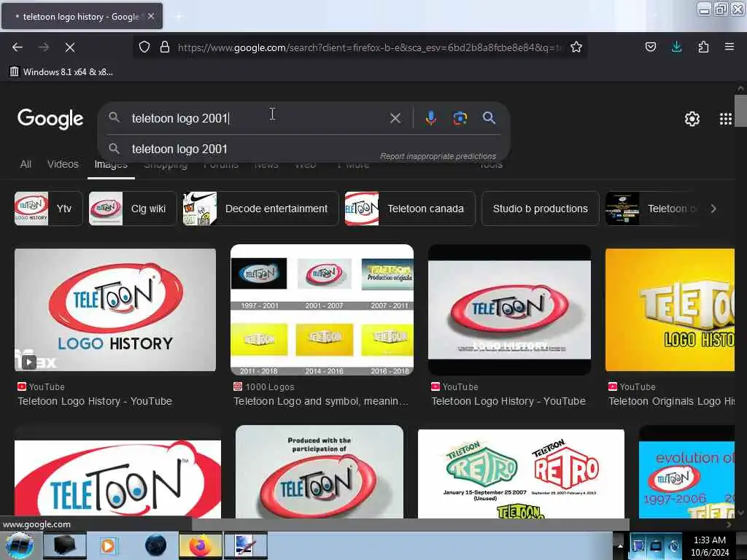The width and height of the screenshot is (747, 560).
Task: Switch to the Videos results tab
Action: pyautogui.click(x=63, y=164)
